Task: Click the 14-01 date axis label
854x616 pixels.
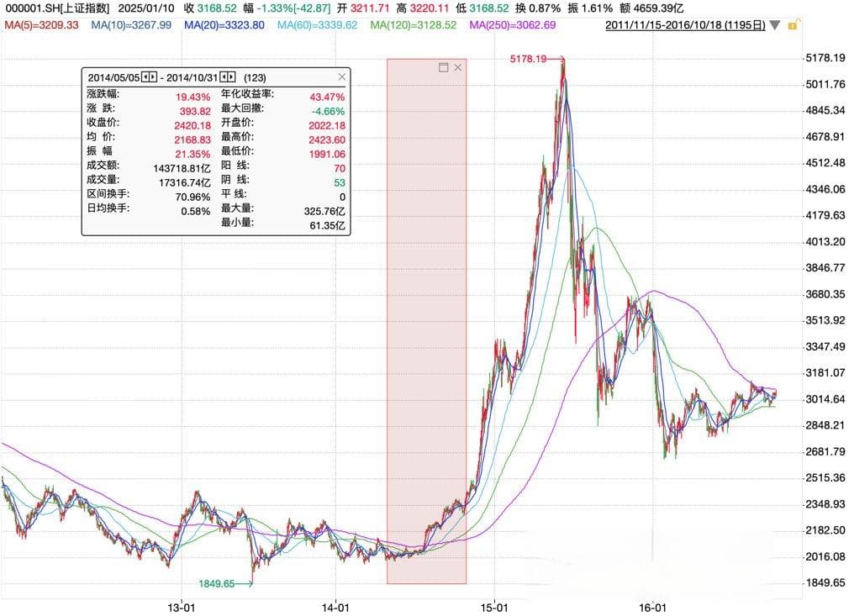Action: pyautogui.click(x=335, y=608)
